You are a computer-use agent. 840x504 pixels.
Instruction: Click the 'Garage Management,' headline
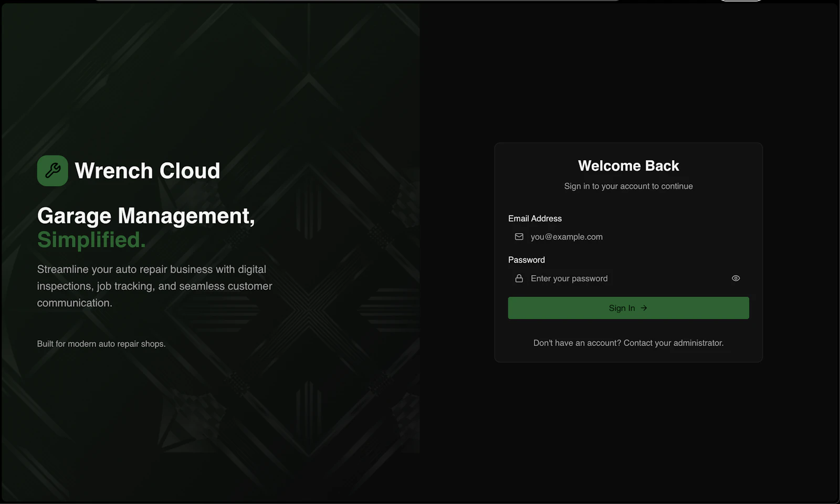tap(146, 216)
